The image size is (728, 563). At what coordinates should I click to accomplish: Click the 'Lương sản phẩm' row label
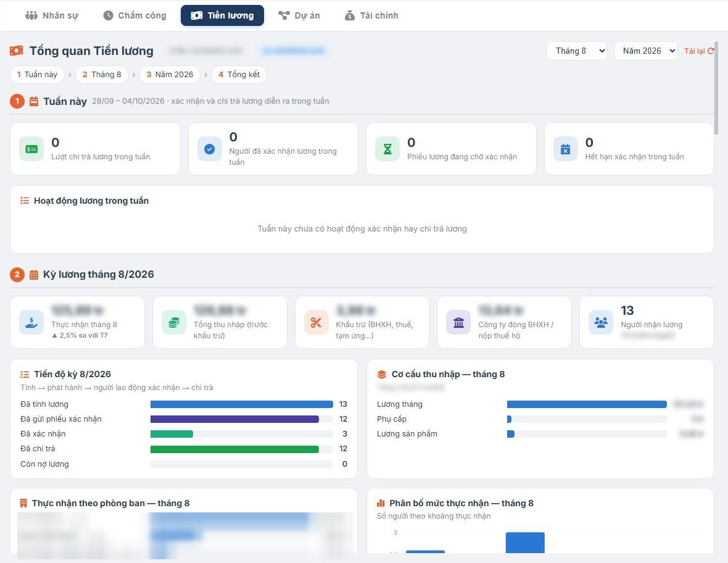(x=407, y=434)
